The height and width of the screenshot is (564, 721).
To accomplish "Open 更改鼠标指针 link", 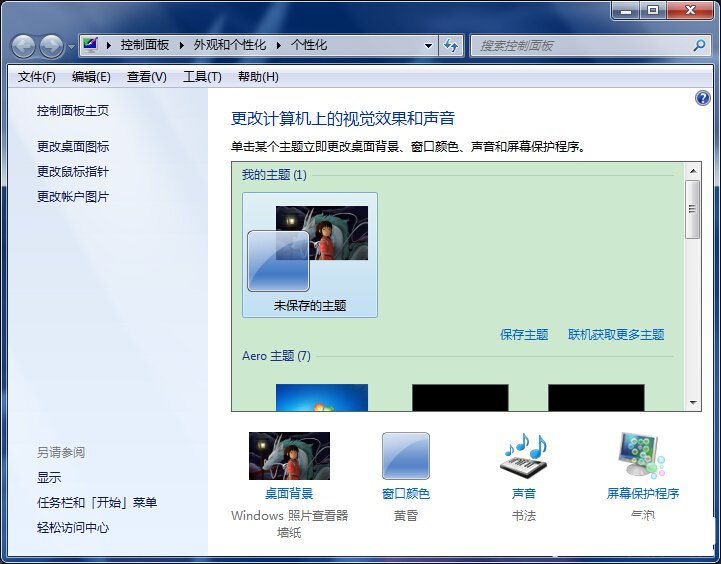I will [73, 172].
